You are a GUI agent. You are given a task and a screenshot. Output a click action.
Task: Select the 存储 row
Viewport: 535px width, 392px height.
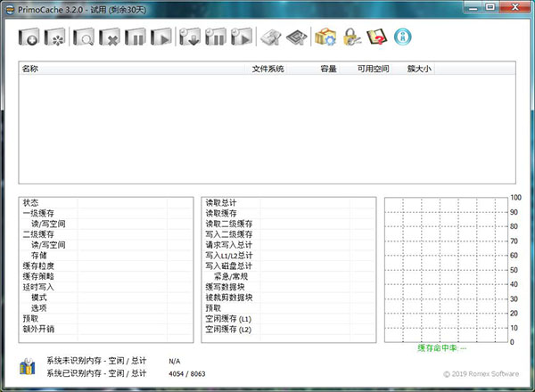(x=106, y=256)
